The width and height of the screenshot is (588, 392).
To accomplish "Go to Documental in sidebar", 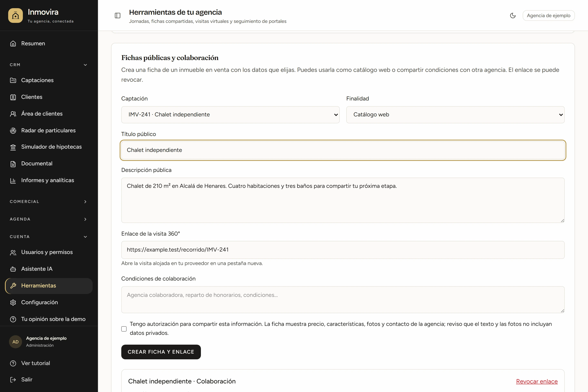I will [x=49, y=164].
